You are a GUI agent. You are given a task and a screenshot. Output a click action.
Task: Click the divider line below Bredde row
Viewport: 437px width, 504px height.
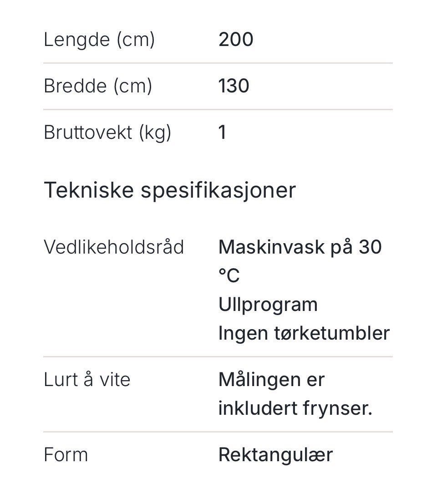pyautogui.click(x=218, y=110)
